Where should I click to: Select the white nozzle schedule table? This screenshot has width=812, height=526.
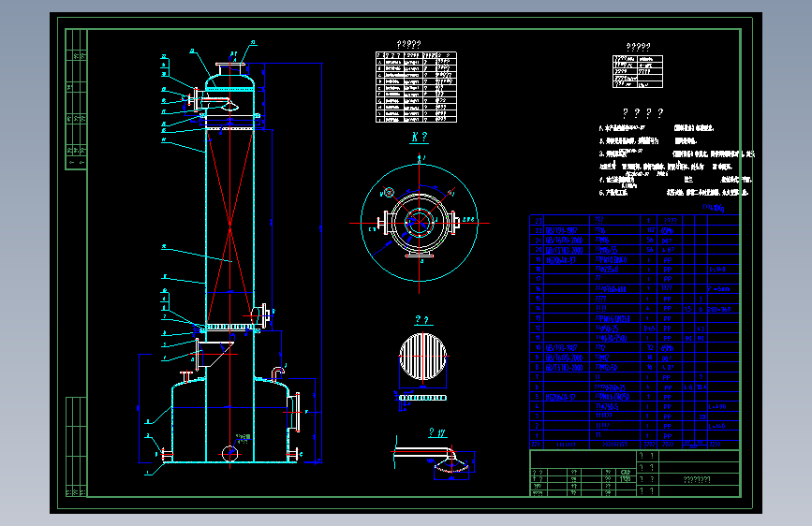pos(416,87)
